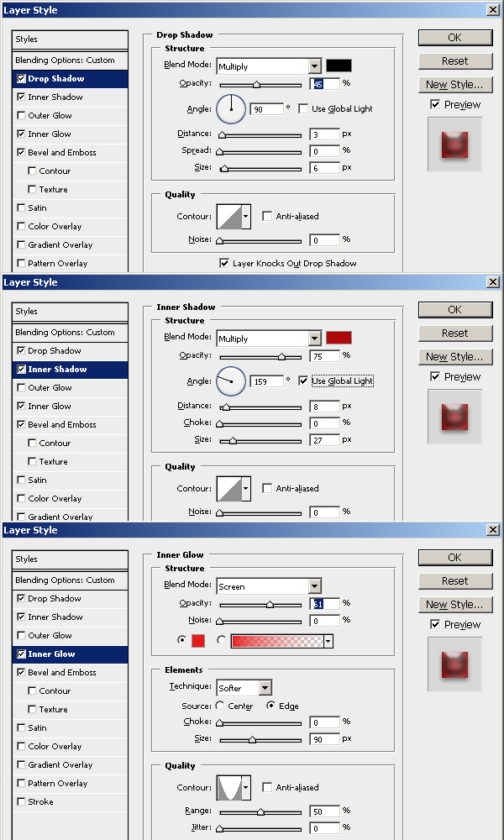504x840 pixels.
Task: Click Reset in the Drop Shadow dialog
Action: click(454, 61)
